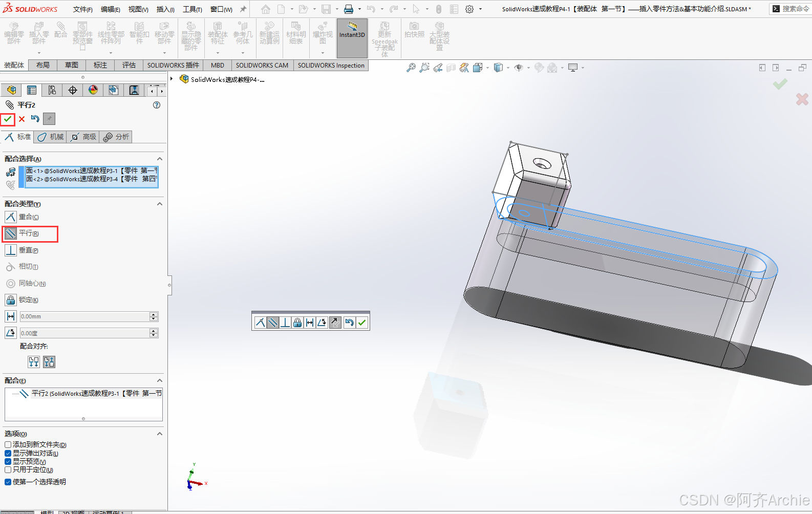Confirm the mate with green checkmark
Screen dimensions: 812x514
8,119
